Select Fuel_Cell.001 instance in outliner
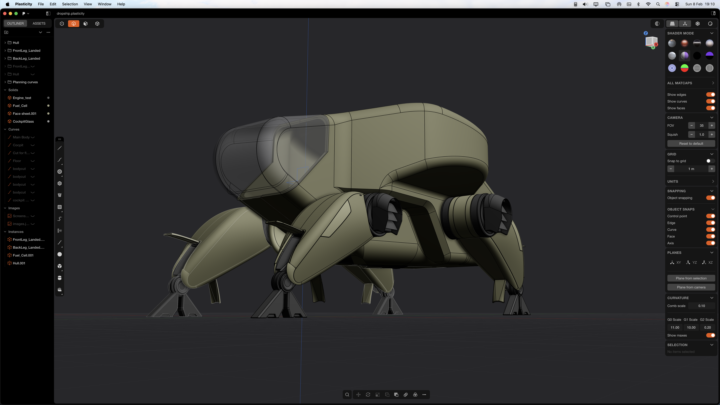 [x=23, y=255]
